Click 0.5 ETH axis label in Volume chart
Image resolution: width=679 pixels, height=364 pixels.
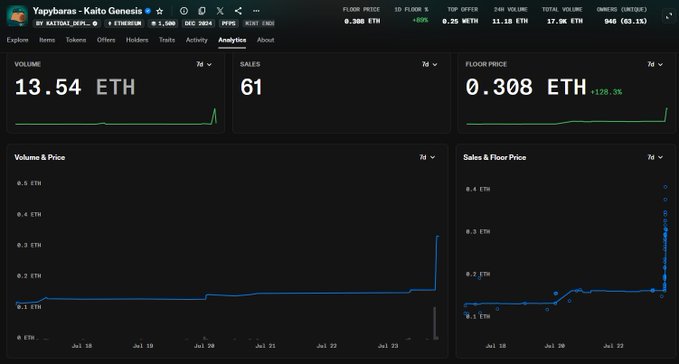29,184
